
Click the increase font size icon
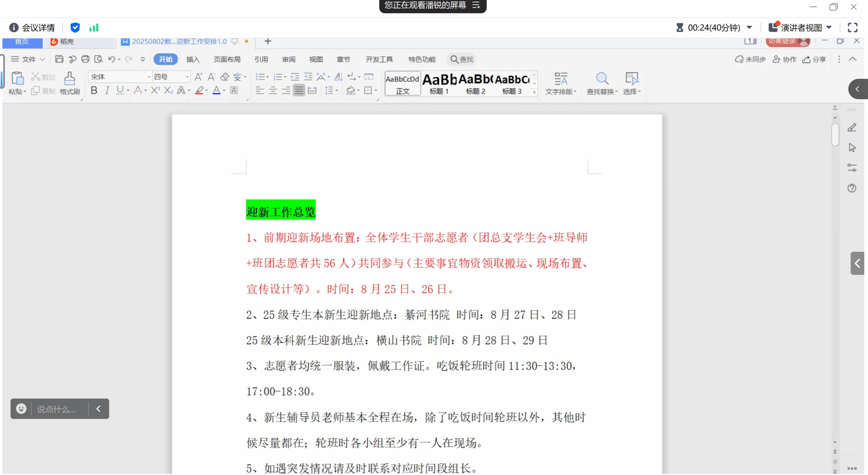(198, 77)
